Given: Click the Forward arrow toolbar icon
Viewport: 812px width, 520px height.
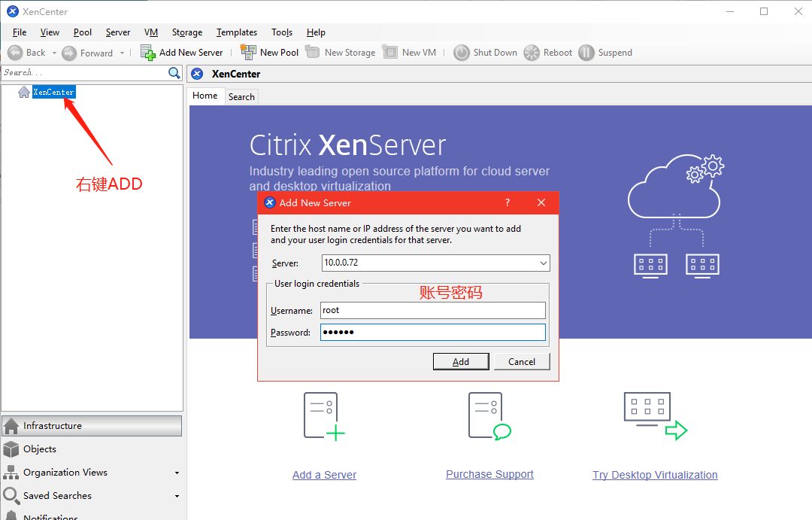Looking at the screenshot, I should point(69,53).
